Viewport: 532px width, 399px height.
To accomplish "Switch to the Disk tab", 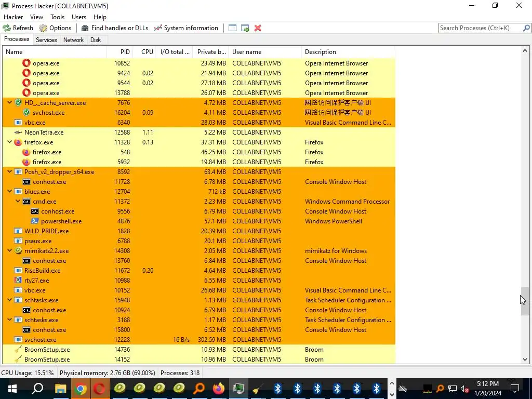I will 96,39.
